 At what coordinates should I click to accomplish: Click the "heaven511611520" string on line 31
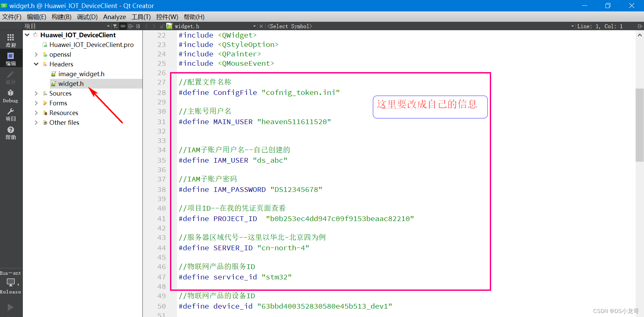(x=294, y=122)
